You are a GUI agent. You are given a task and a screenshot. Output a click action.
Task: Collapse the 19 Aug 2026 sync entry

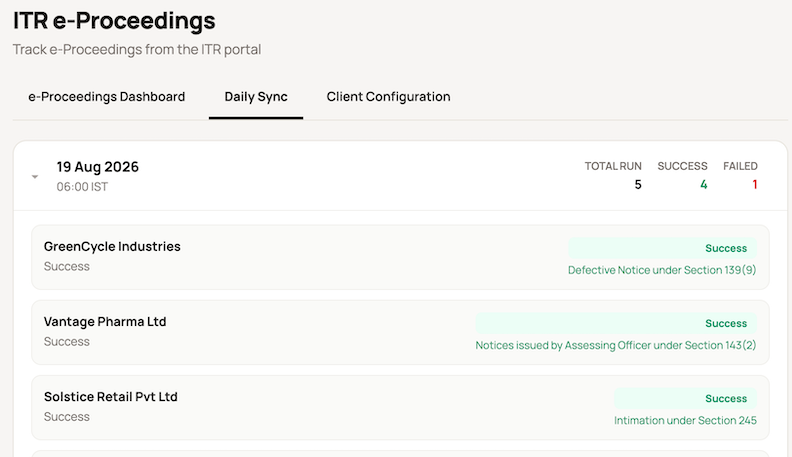[x=35, y=177]
